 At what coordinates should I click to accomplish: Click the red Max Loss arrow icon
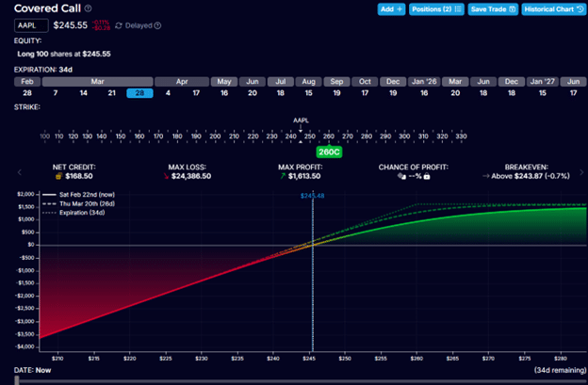click(x=168, y=175)
